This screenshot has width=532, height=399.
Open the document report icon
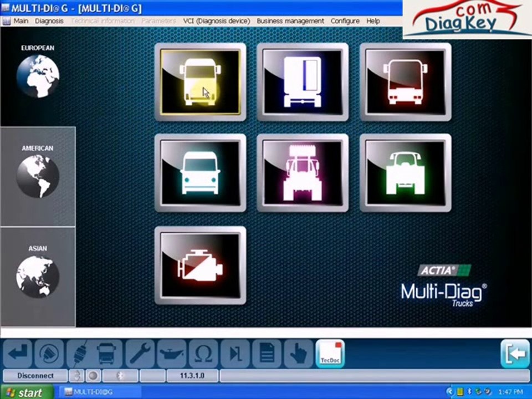(x=267, y=354)
